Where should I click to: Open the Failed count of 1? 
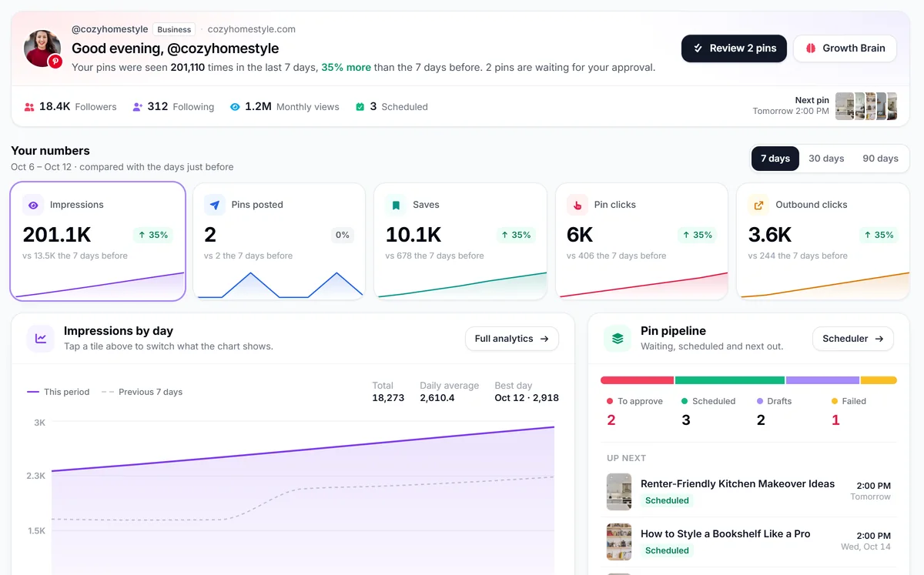click(835, 420)
